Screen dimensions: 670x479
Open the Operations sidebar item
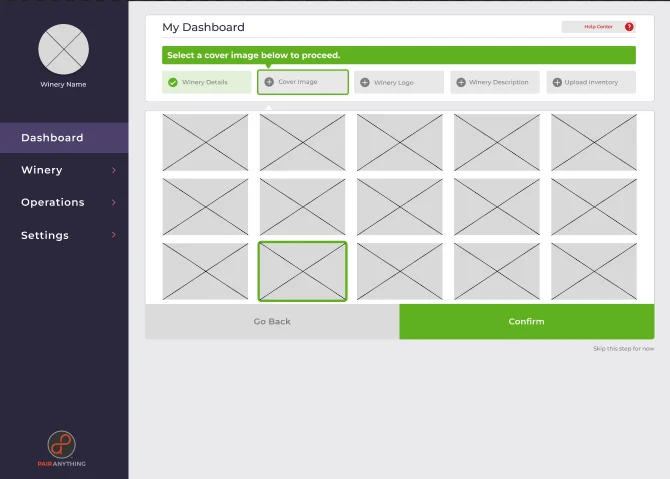64,202
